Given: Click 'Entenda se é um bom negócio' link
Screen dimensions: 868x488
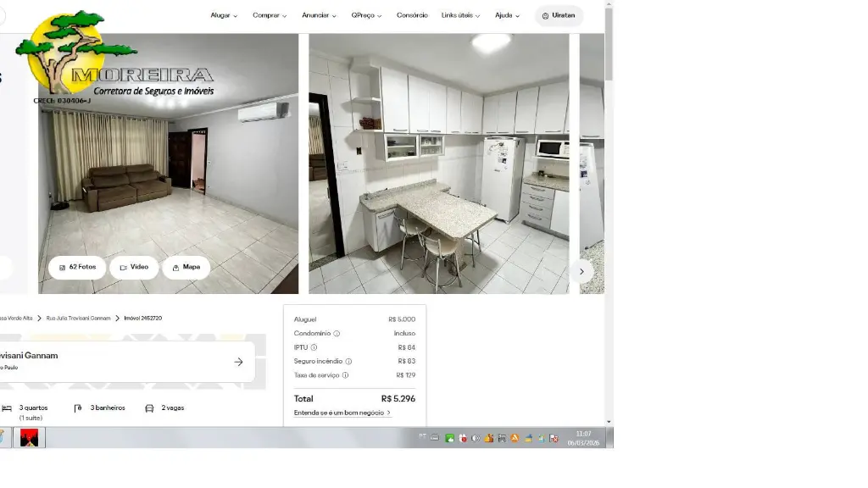Looking at the screenshot, I should click(x=342, y=413).
